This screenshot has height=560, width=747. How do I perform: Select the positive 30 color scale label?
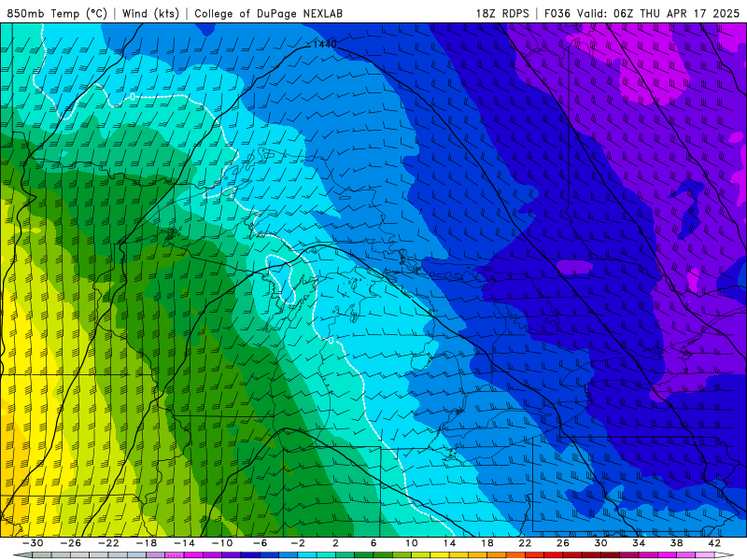(x=600, y=543)
